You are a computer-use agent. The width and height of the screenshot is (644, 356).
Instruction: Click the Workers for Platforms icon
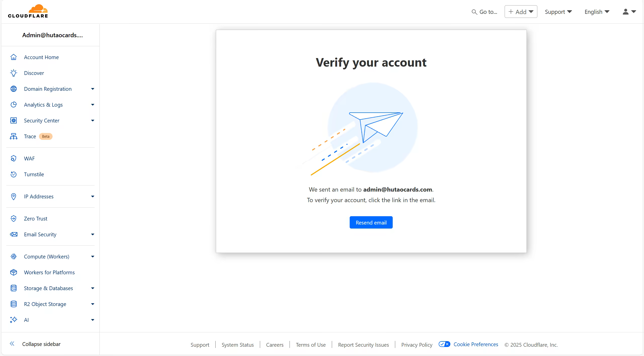click(x=14, y=273)
